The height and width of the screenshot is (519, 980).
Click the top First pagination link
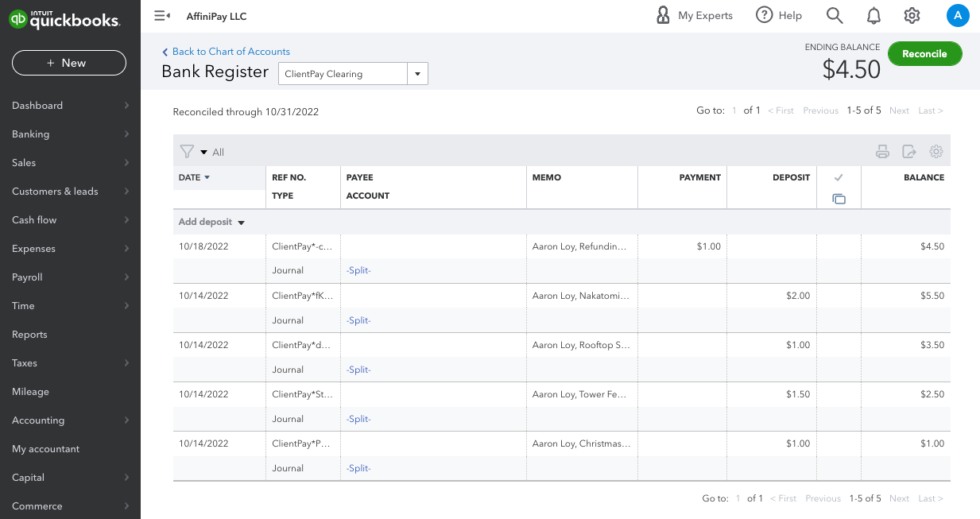click(x=781, y=110)
